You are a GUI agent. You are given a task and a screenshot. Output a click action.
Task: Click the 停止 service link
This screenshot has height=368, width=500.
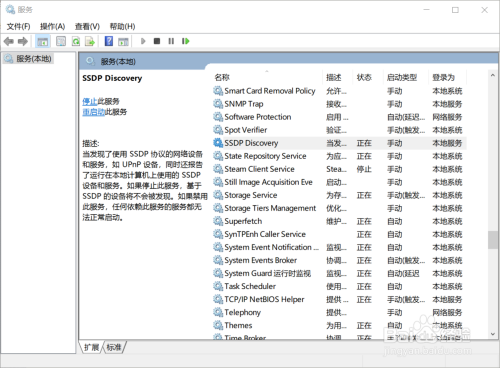[90, 101]
